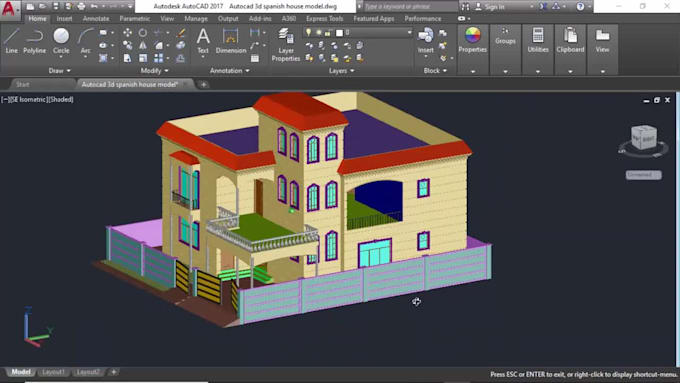Switch to the Parametric ribbon tab

pos(134,19)
